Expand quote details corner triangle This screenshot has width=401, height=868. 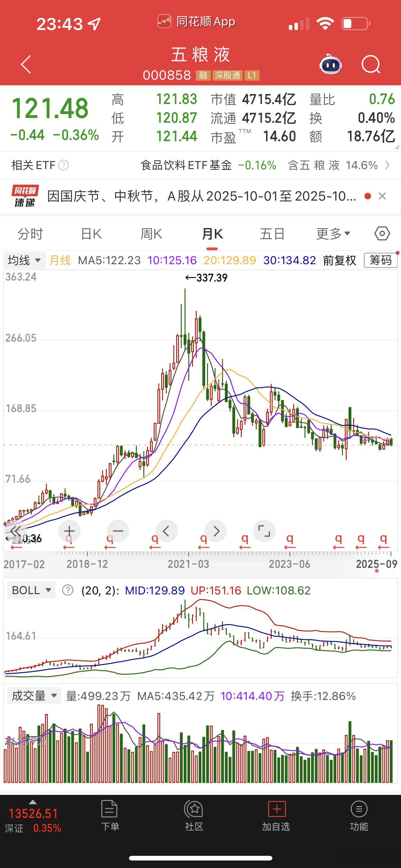(397, 147)
